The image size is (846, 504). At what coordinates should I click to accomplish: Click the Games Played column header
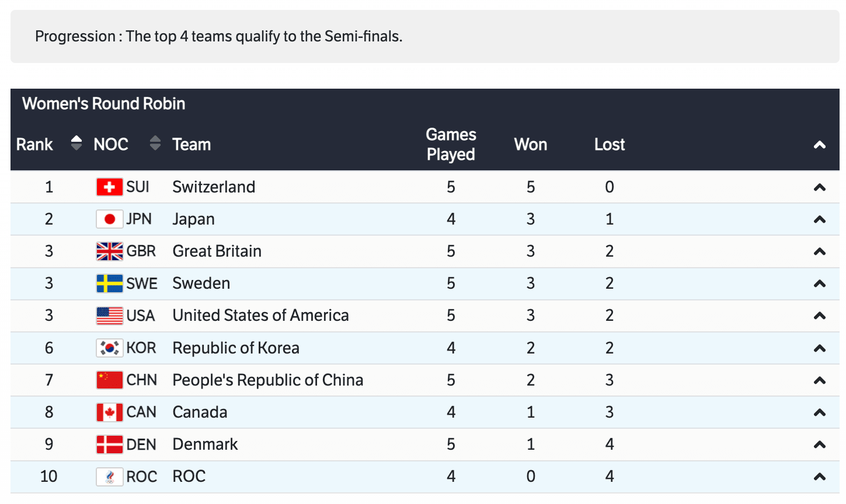(x=451, y=144)
